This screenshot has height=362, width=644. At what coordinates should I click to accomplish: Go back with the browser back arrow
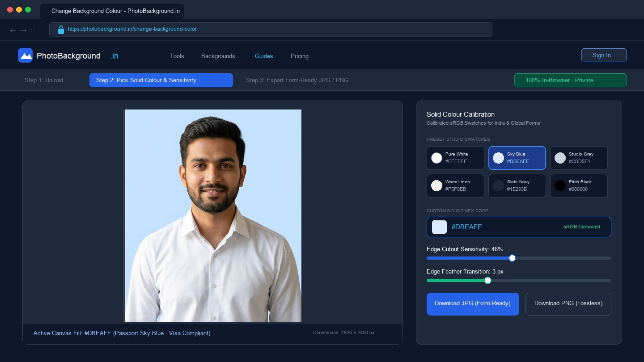(x=13, y=30)
